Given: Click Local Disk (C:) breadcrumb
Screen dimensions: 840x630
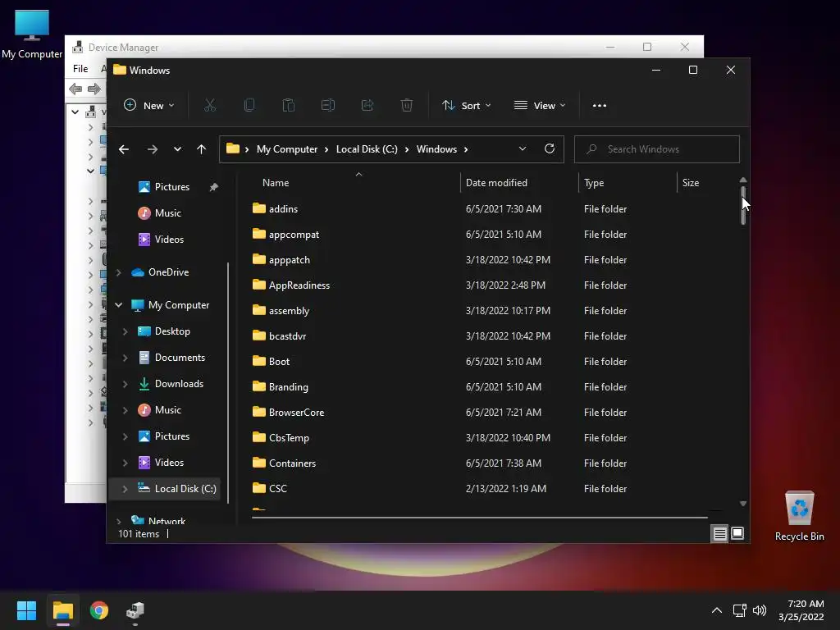Looking at the screenshot, I should [x=367, y=149].
